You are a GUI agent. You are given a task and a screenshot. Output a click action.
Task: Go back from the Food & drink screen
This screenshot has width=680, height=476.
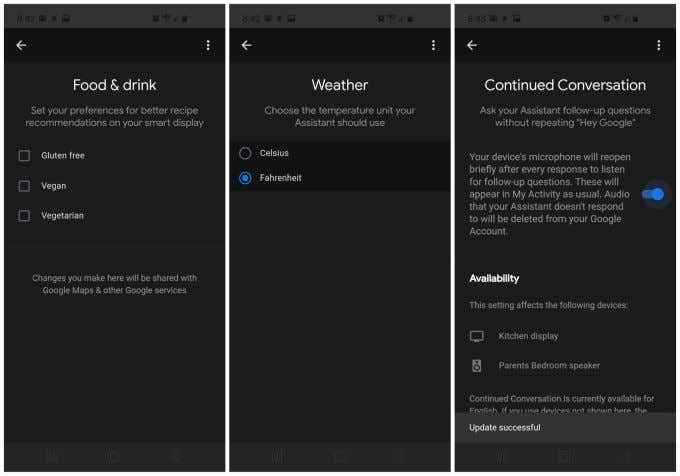click(21, 45)
